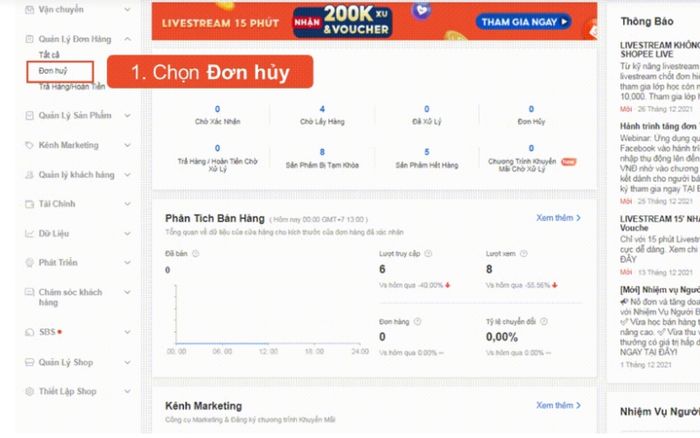
Task: Open the Chờ Lấy Hàng count of 4
Action: click(x=322, y=109)
